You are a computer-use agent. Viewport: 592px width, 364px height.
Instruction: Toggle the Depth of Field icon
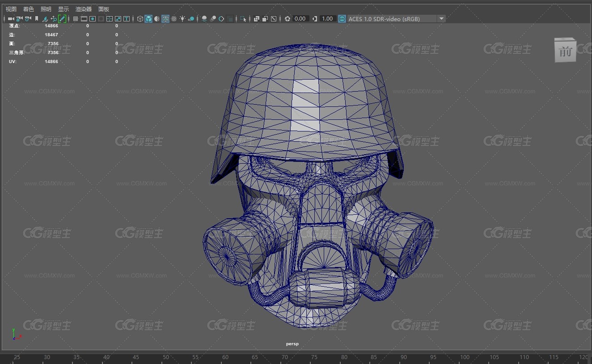[230, 19]
